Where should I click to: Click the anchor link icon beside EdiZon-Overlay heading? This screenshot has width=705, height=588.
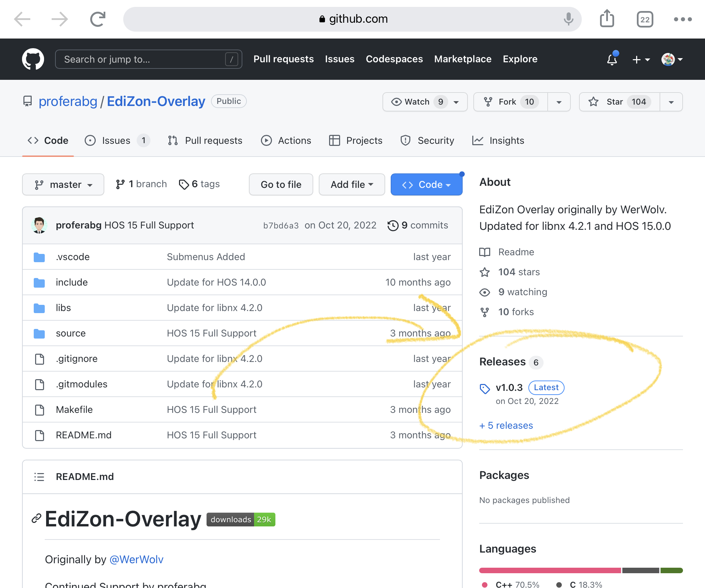(36, 518)
